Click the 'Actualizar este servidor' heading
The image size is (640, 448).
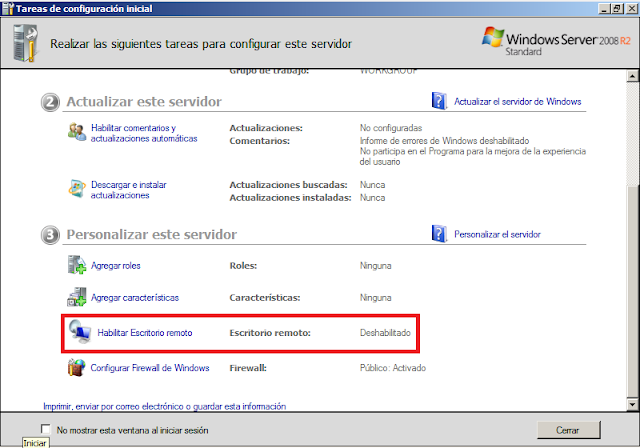tap(144, 102)
